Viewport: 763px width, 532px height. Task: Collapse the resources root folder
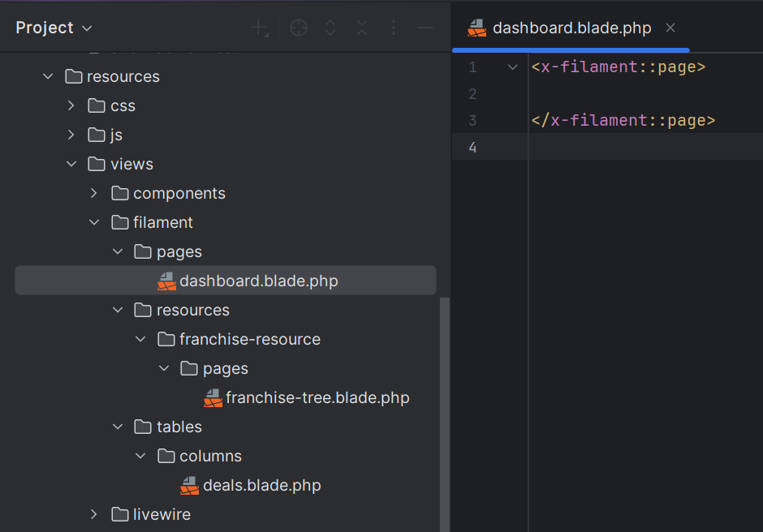(49, 77)
